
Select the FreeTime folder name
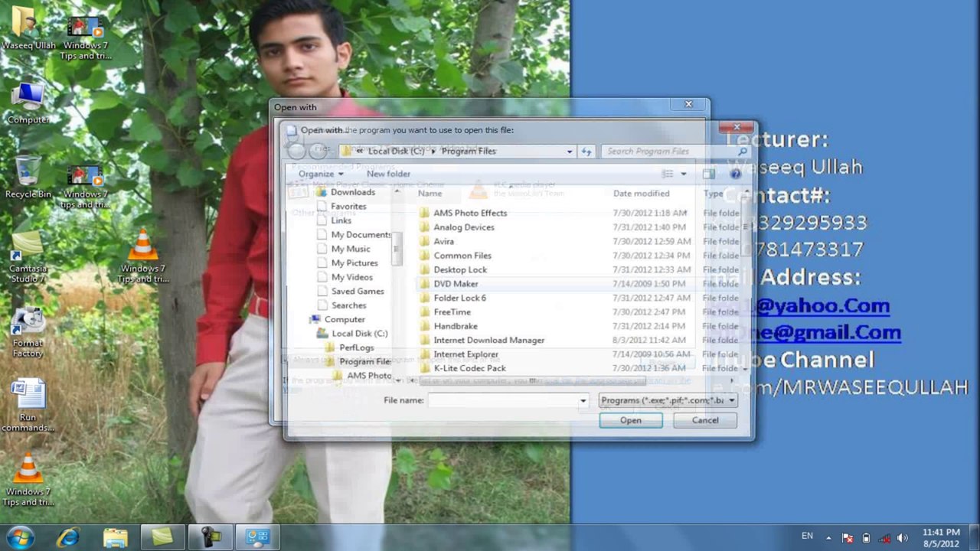pos(452,312)
